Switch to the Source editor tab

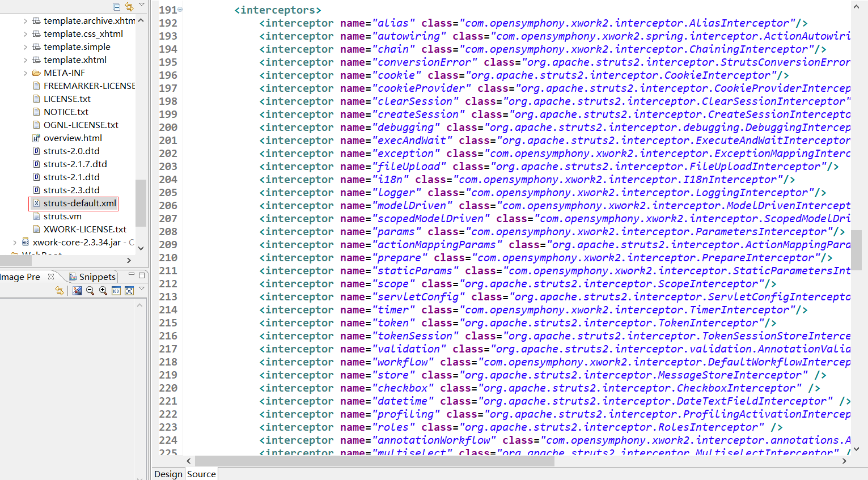[x=201, y=474]
